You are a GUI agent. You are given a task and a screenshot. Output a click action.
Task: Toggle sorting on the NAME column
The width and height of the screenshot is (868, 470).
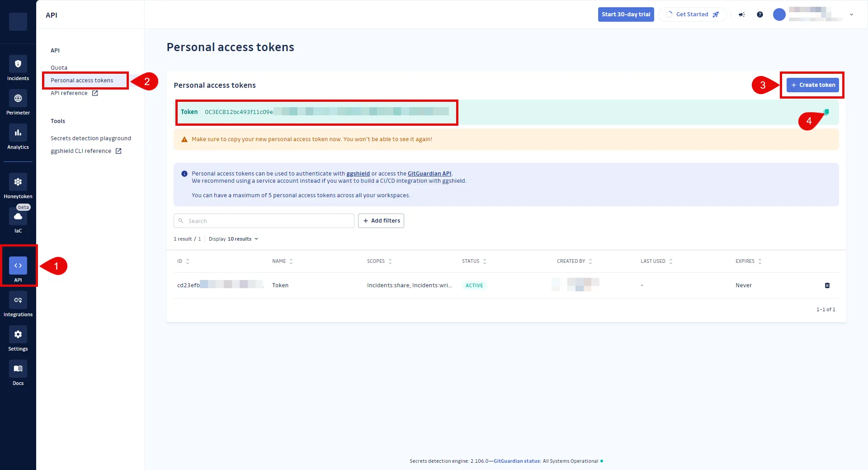point(292,261)
